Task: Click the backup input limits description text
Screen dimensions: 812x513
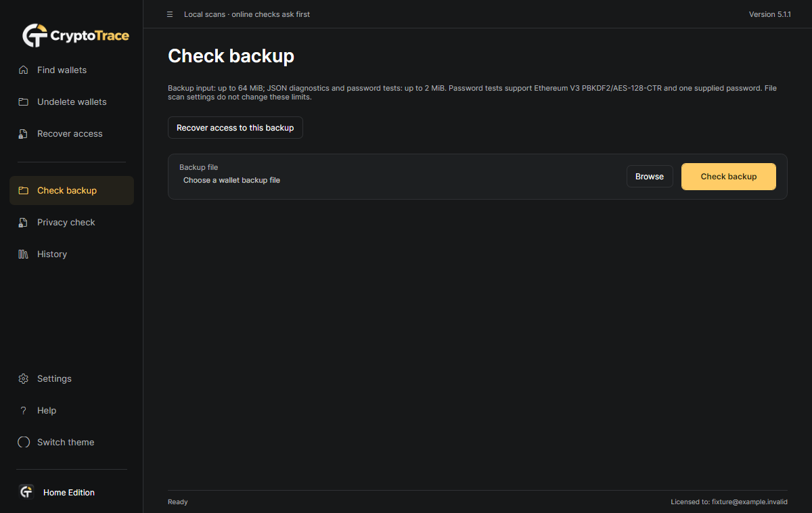Action: (x=472, y=93)
